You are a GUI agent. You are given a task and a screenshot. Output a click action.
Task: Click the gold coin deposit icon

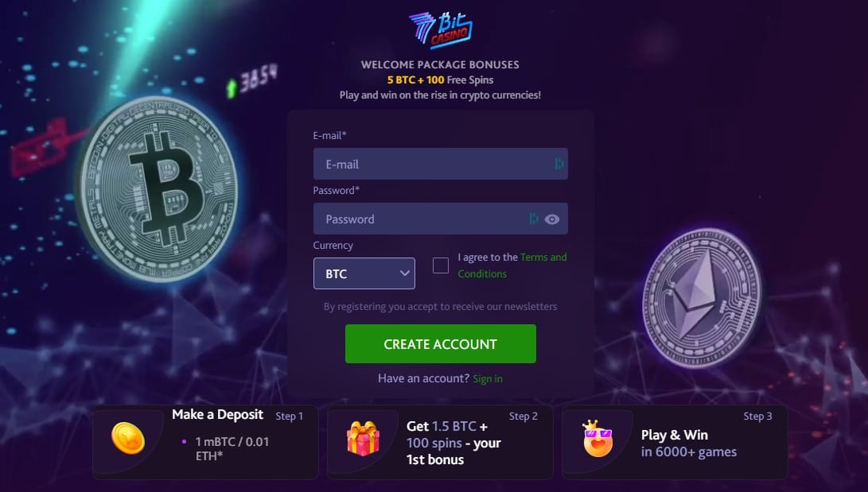128,439
